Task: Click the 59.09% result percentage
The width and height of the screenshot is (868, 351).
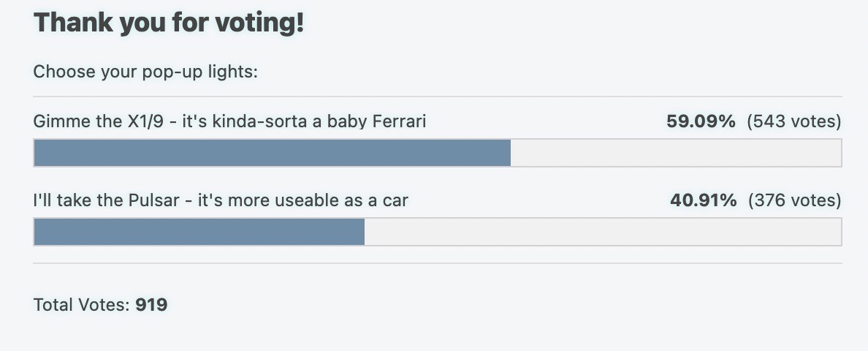Action: [x=700, y=121]
